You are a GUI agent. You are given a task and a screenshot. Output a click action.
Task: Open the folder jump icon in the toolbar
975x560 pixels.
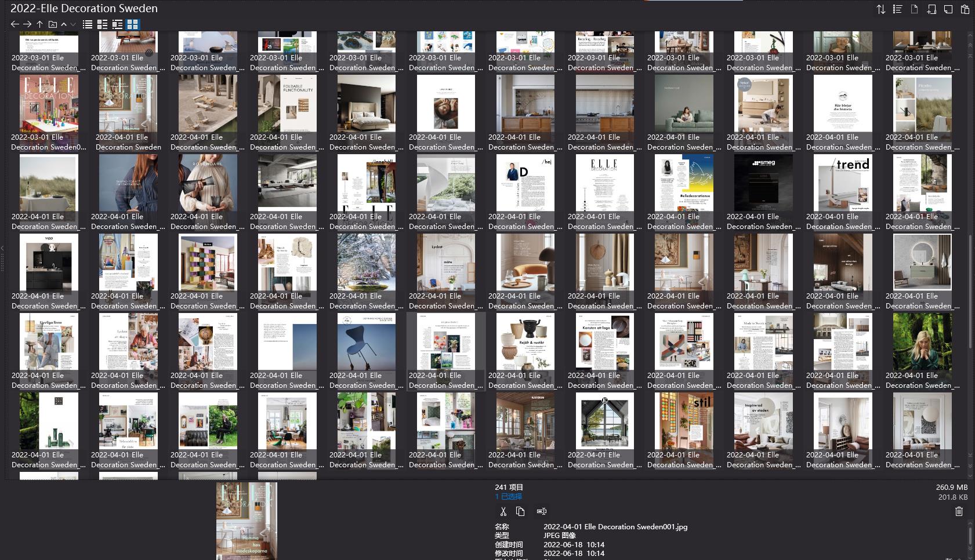pyautogui.click(x=52, y=24)
